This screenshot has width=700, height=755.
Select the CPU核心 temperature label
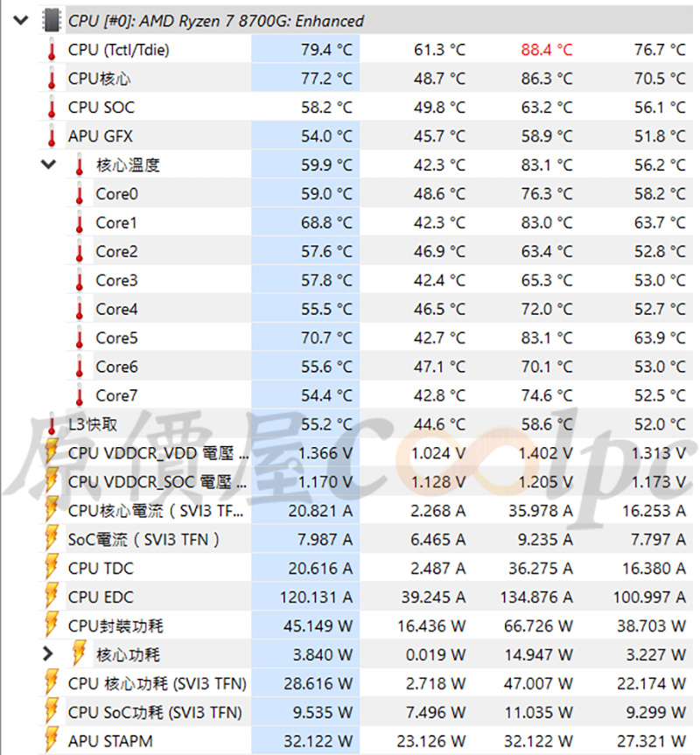click(x=99, y=79)
